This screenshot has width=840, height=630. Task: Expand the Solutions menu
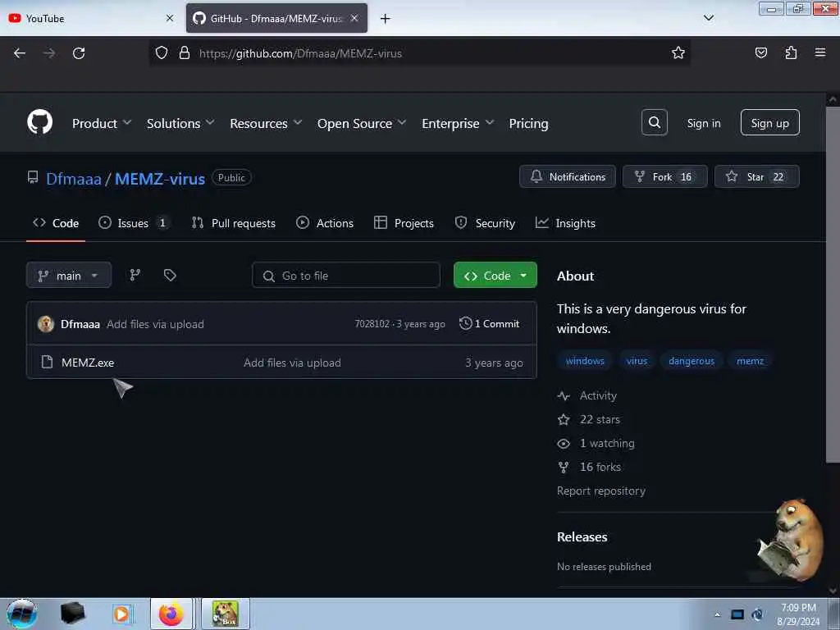coord(180,123)
